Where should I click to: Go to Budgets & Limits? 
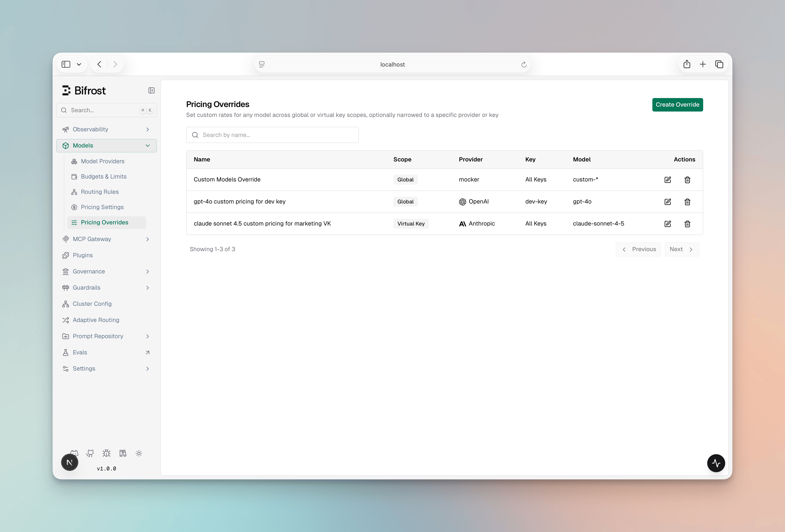pos(107,177)
